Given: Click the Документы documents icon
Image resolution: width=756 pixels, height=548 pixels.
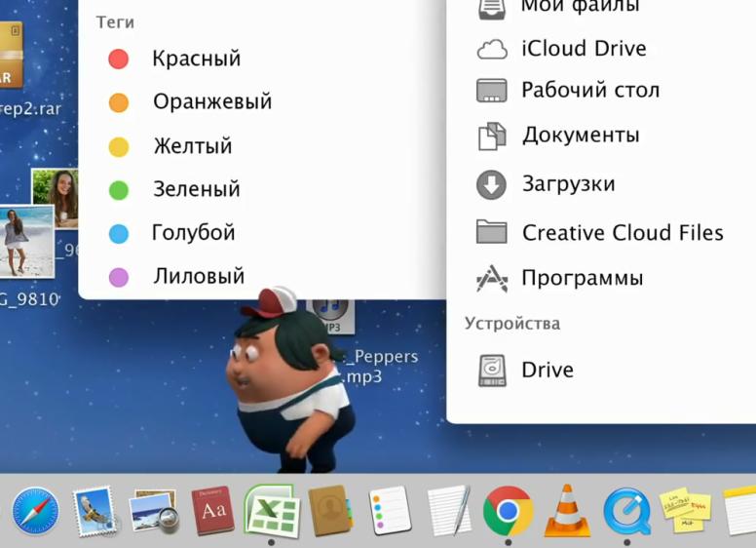Looking at the screenshot, I should 492,137.
